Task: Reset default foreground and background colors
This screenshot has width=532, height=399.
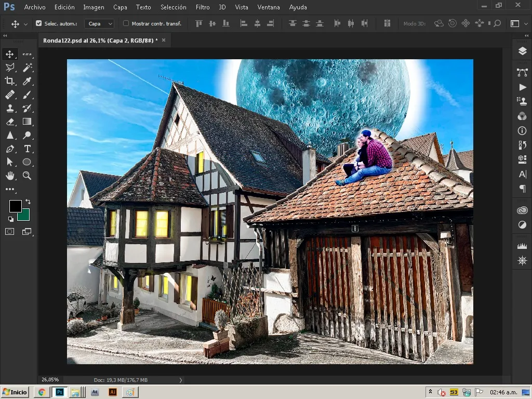Action: point(11,219)
